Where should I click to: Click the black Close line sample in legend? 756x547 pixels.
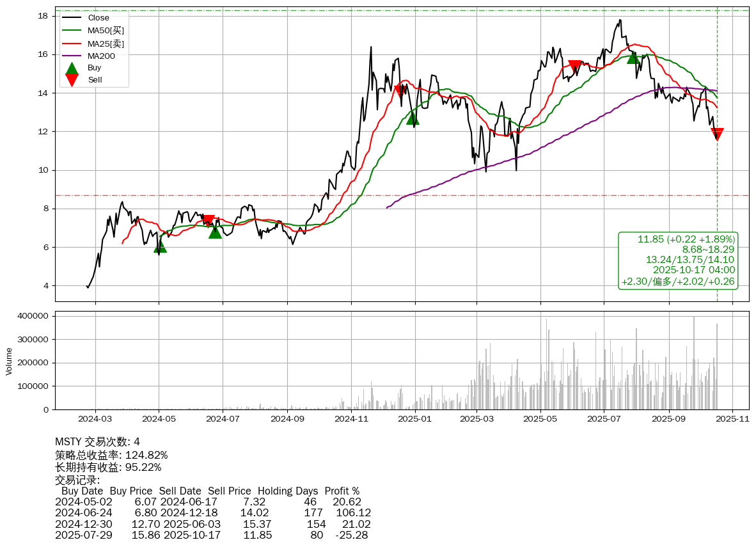(x=72, y=18)
